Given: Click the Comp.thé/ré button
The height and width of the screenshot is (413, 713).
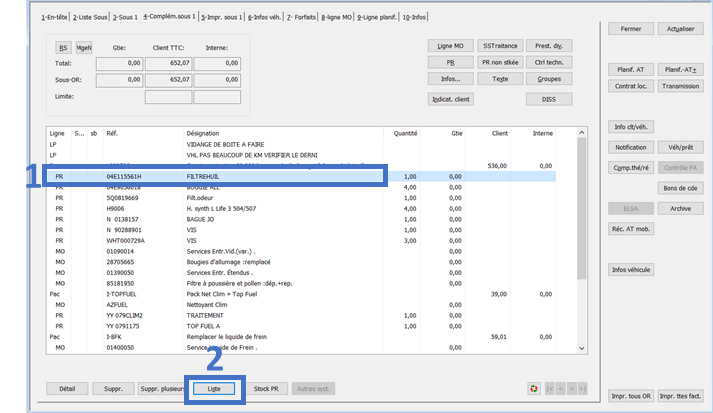Looking at the screenshot, I should point(631,168).
